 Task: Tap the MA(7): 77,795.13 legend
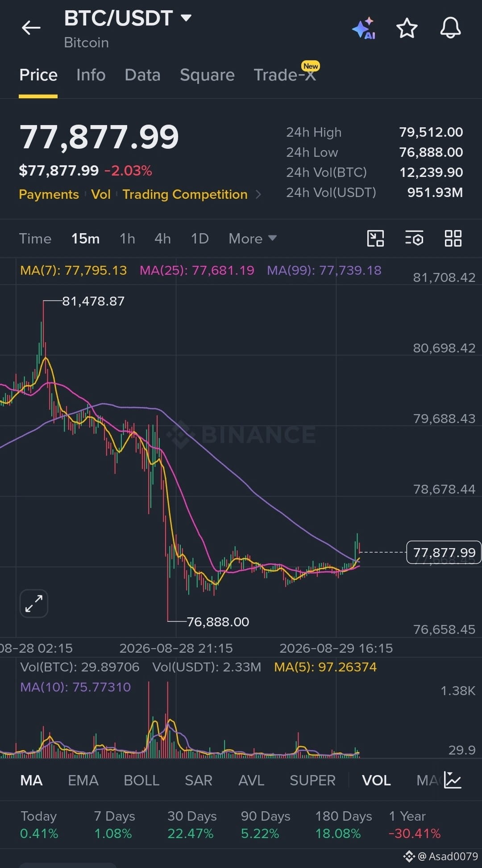coord(74,270)
